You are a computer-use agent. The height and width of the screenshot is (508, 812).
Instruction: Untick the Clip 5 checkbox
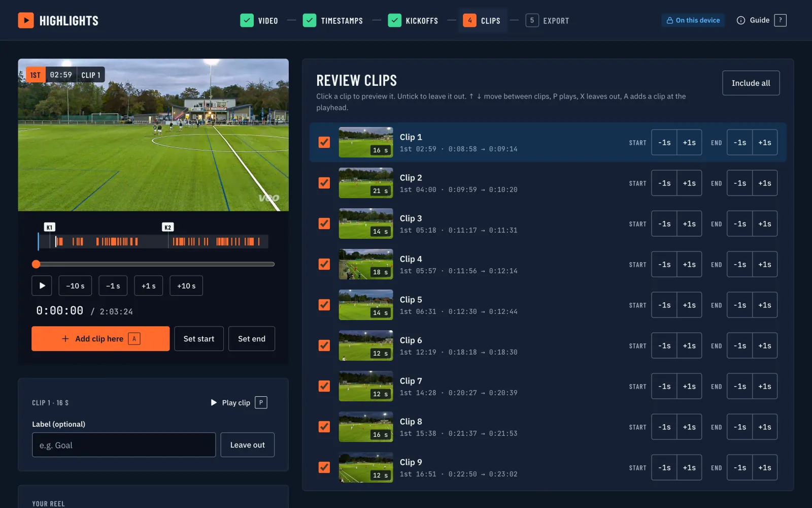(324, 305)
